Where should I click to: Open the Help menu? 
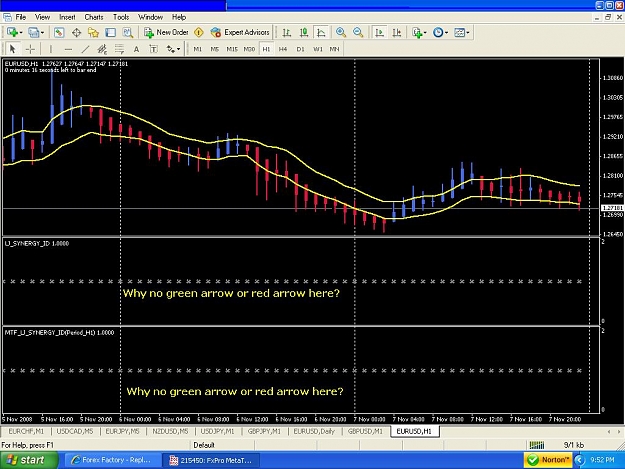point(179,17)
